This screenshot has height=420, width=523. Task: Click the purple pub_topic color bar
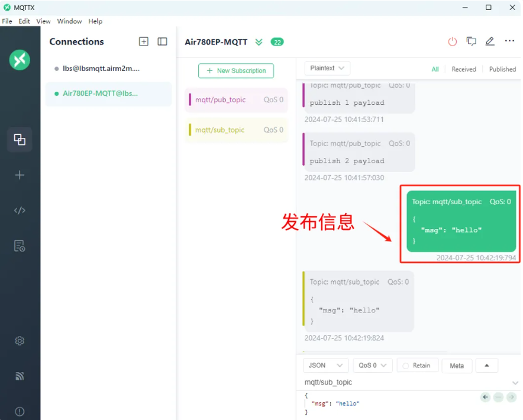click(x=190, y=100)
